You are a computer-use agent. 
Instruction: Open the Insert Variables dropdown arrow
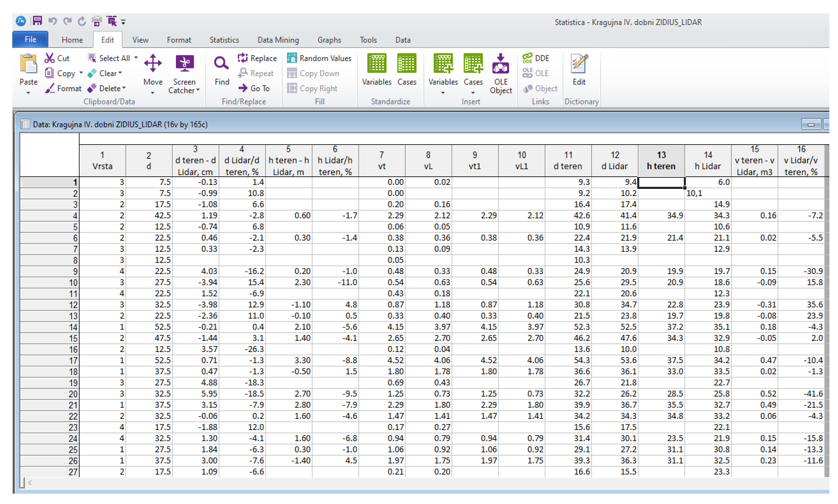point(443,93)
